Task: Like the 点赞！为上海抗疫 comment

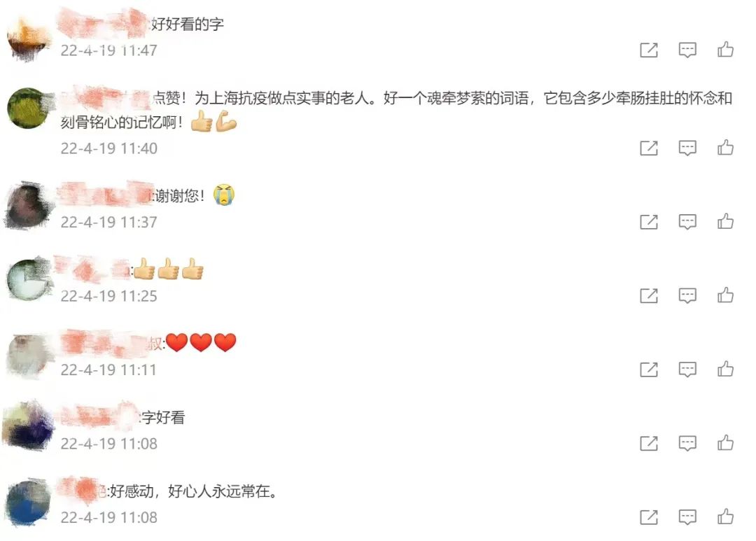Action: 725,147
